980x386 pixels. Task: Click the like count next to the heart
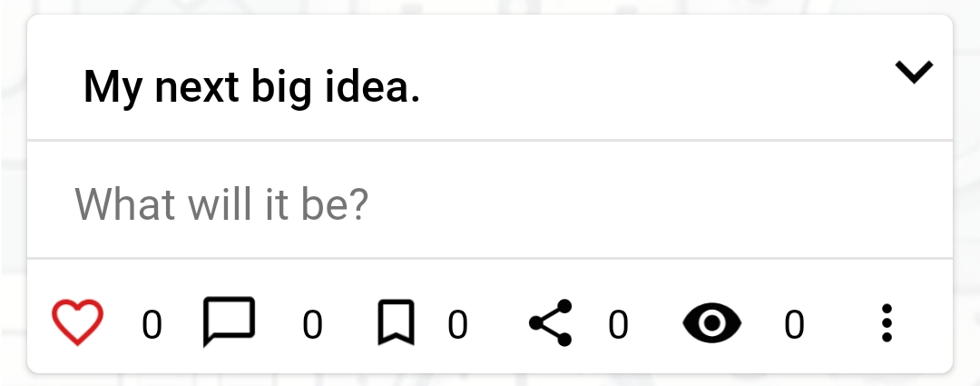pos(152,324)
